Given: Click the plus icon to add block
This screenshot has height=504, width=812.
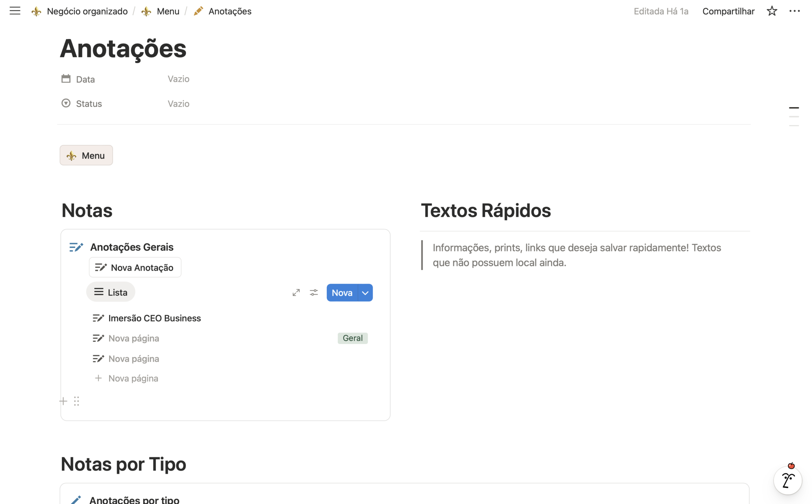Looking at the screenshot, I should pyautogui.click(x=63, y=401).
